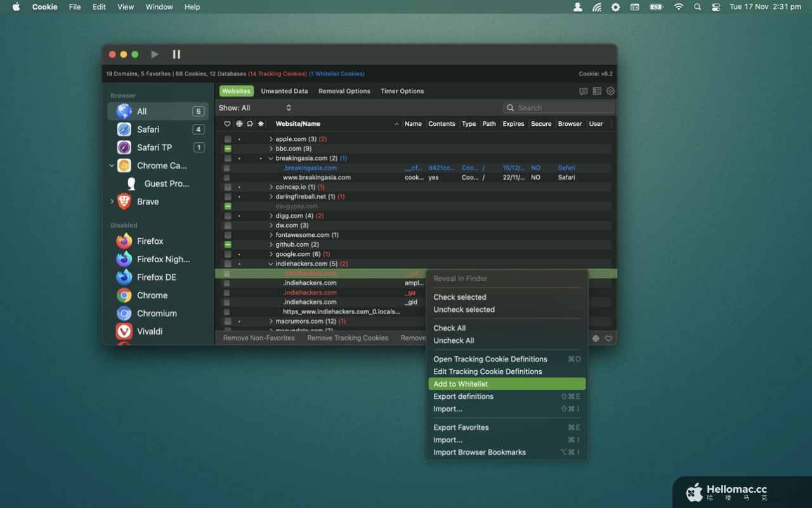Expand apple.com tree row

[271, 139]
